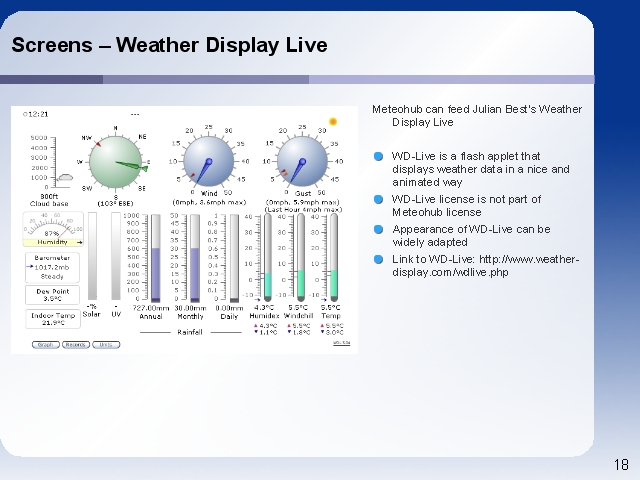Click the Indoor Temp 21.9°C panel

click(x=53, y=319)
